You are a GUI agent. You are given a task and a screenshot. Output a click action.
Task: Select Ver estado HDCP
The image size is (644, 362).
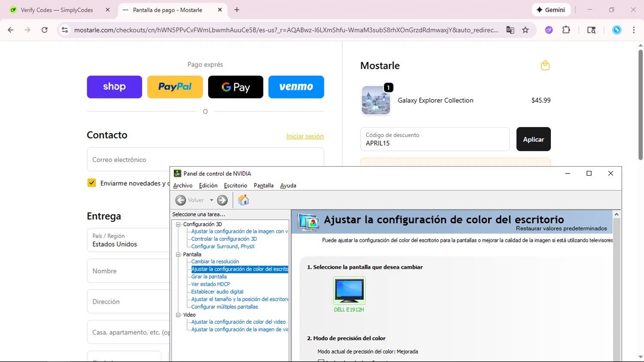click(211, 284)
